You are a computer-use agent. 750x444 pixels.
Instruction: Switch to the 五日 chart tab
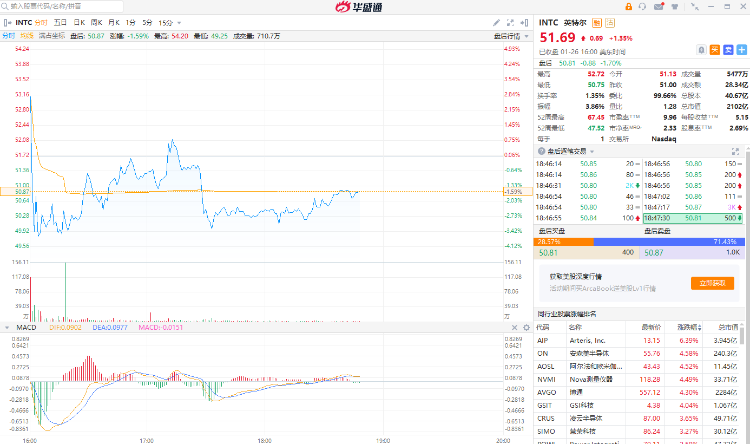[x=60, y=21]
